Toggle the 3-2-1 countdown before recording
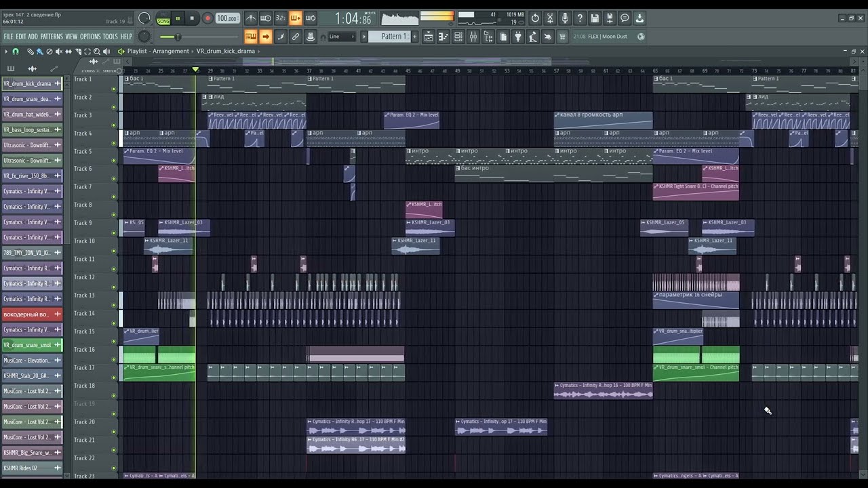Viewport: 868px width, 488px height. [281, 18]
